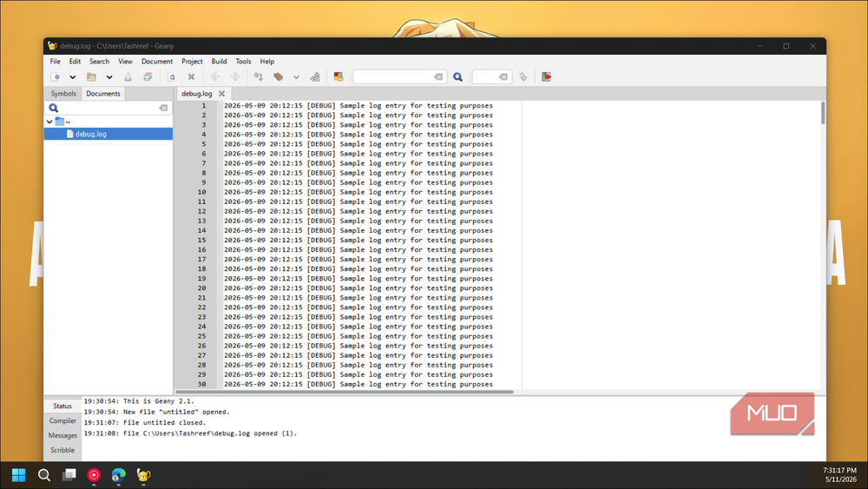Switch to the Messages tab
Screen dimensions: 868x489
tap(62, 435)
